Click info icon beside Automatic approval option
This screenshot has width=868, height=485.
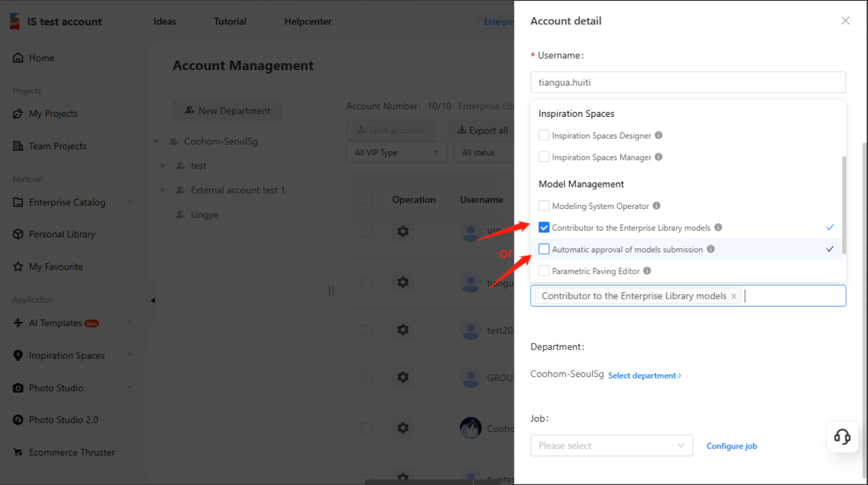711,249
